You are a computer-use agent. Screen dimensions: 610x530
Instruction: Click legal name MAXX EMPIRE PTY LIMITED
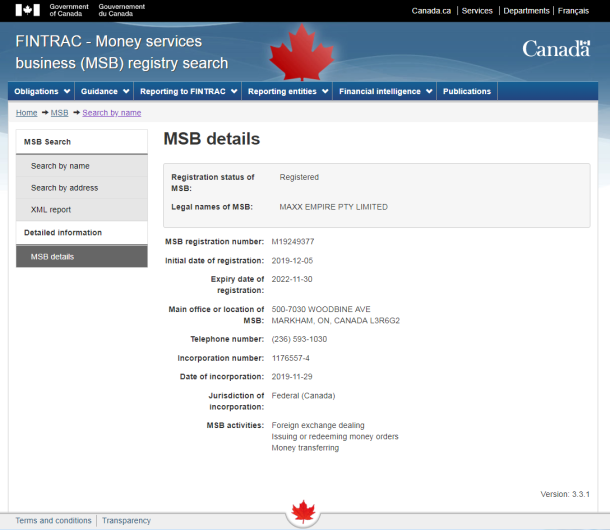click(334, 207)
